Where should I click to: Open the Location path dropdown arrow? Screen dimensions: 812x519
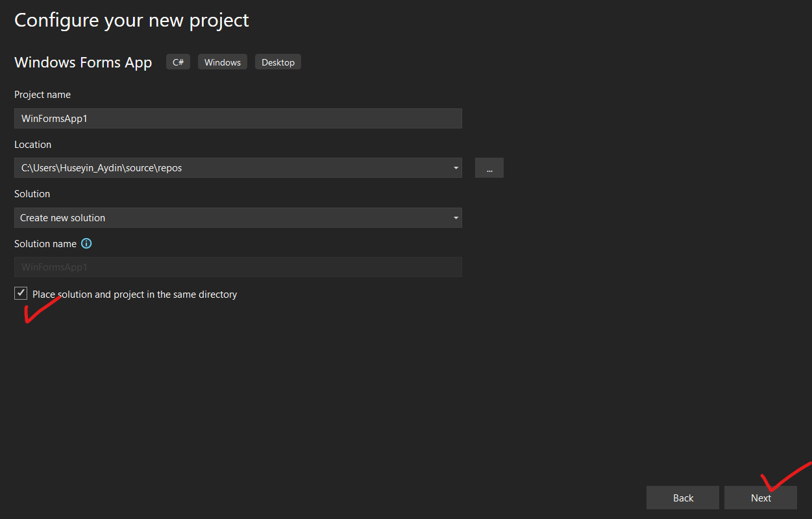(456, 168)
